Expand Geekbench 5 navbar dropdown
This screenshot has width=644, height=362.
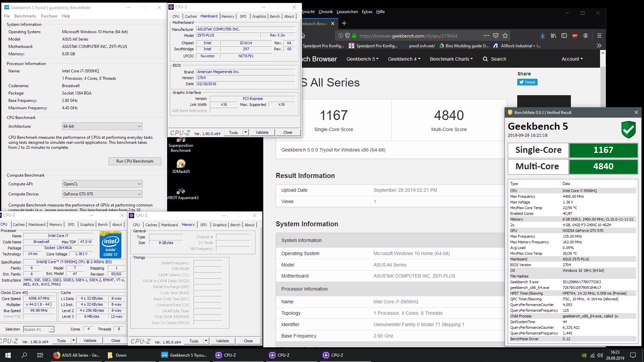[x=362, y=59]
